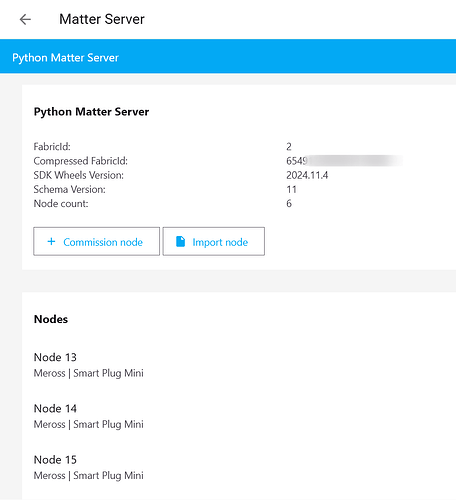
Task: Click the Node count value
Action: tap(289, 203)
